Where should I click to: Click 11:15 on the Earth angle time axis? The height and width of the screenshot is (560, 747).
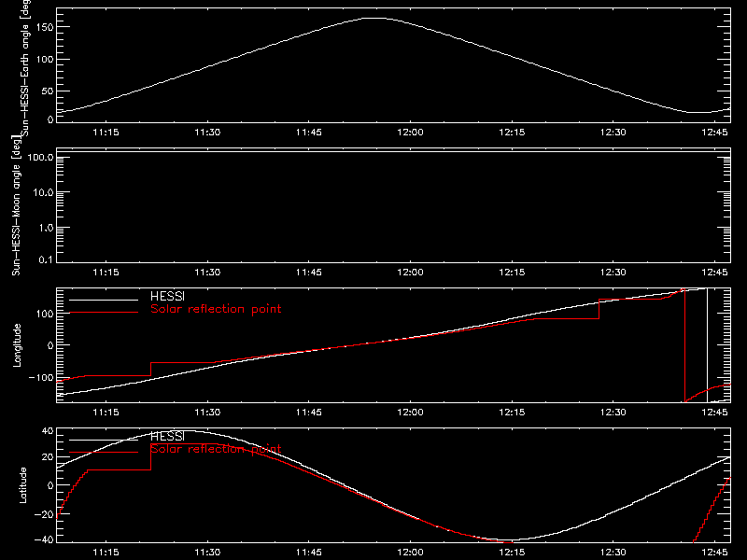(x=106, y=133)
